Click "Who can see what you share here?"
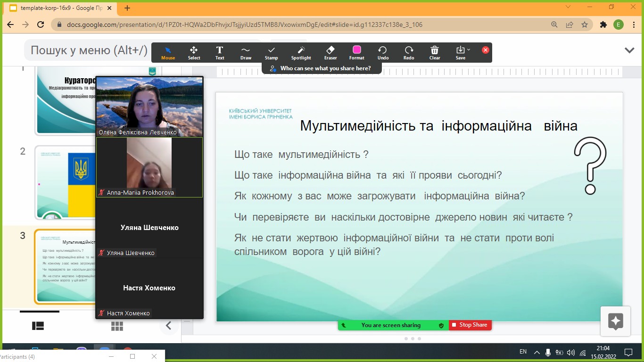Screen dimensions: 644x362 [322, 68]
